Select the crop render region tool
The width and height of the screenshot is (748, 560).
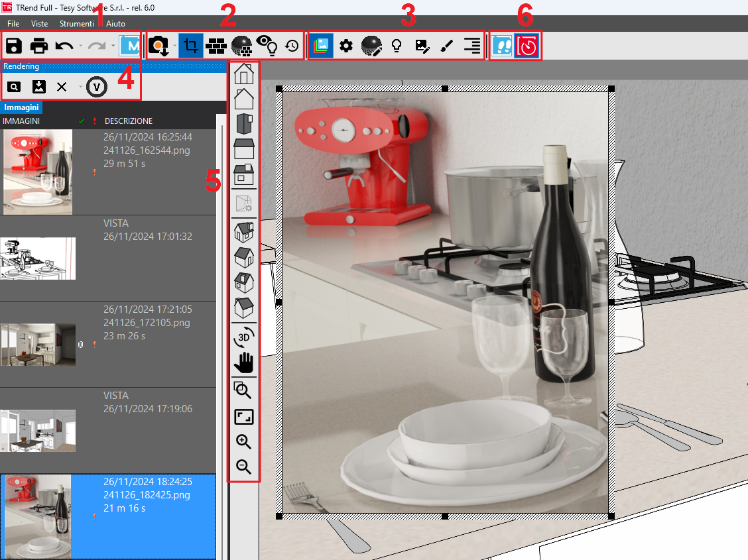point(191,46)
